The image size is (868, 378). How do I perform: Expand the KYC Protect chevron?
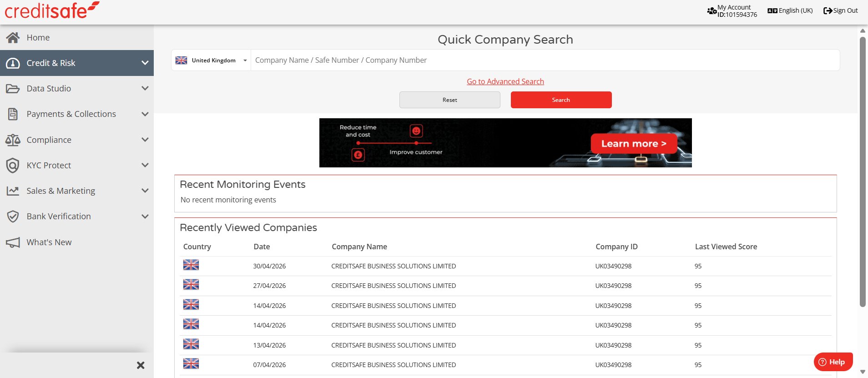145,165
